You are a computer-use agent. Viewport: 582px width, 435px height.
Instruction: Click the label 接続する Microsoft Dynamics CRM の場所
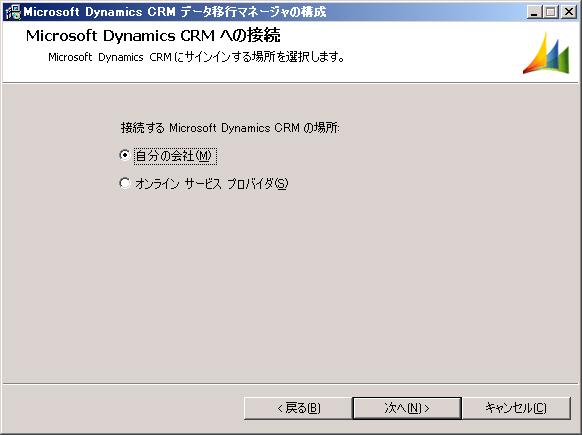point(230,128)
